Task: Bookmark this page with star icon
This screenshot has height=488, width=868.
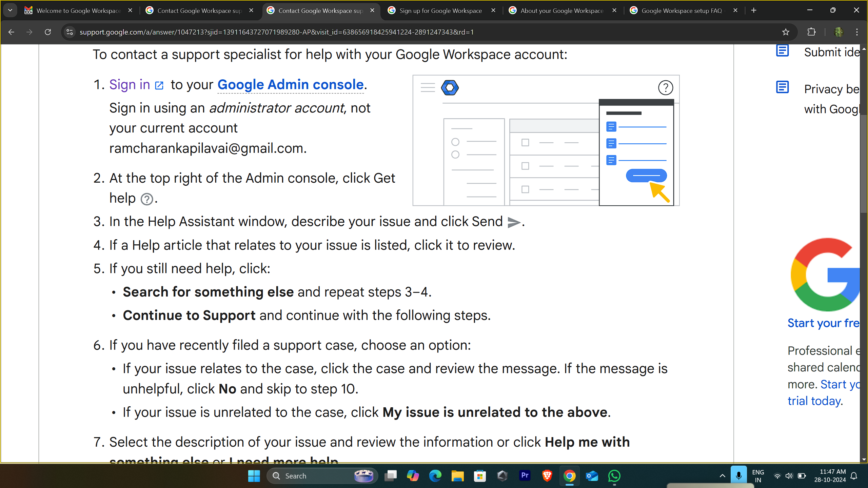Action: 786,32
